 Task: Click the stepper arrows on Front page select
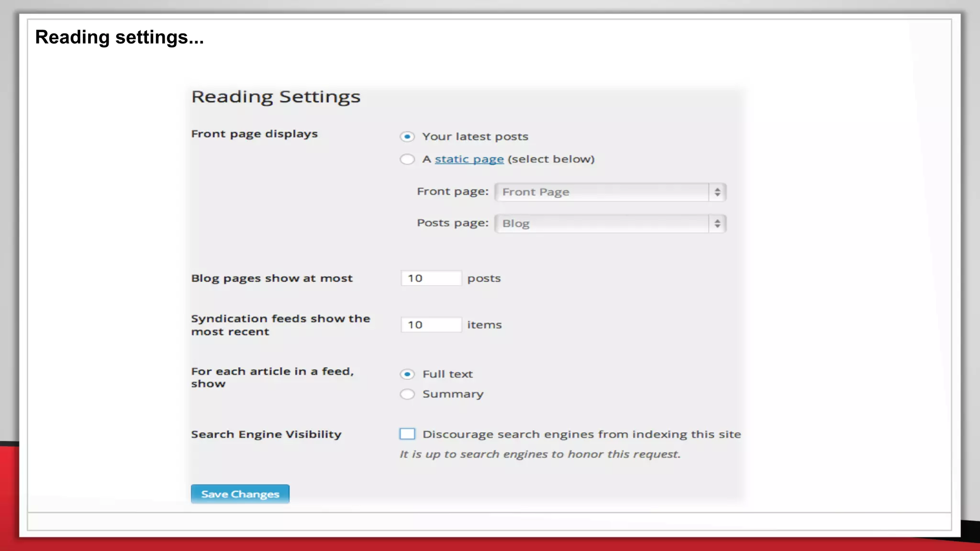717,192
